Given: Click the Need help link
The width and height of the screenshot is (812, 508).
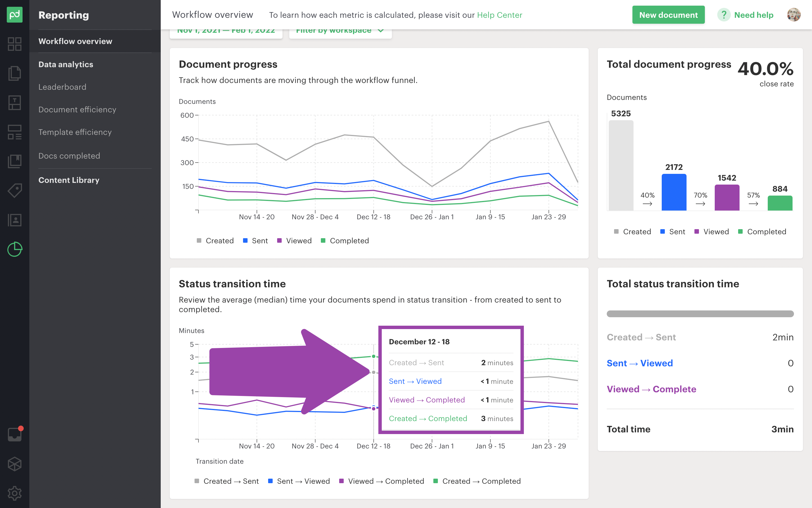Looking at the screenshot, I should (x=754, y=15).
